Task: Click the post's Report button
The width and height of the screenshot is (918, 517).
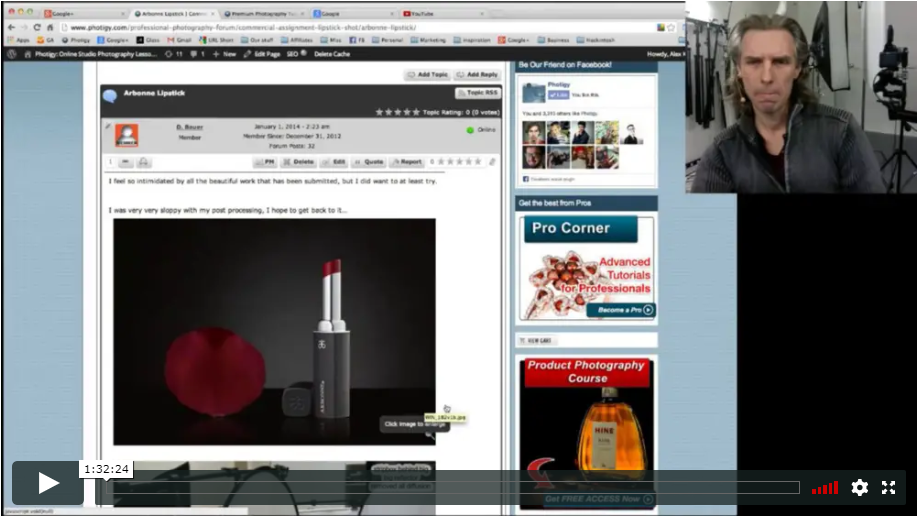Action: tap(407, 162)
